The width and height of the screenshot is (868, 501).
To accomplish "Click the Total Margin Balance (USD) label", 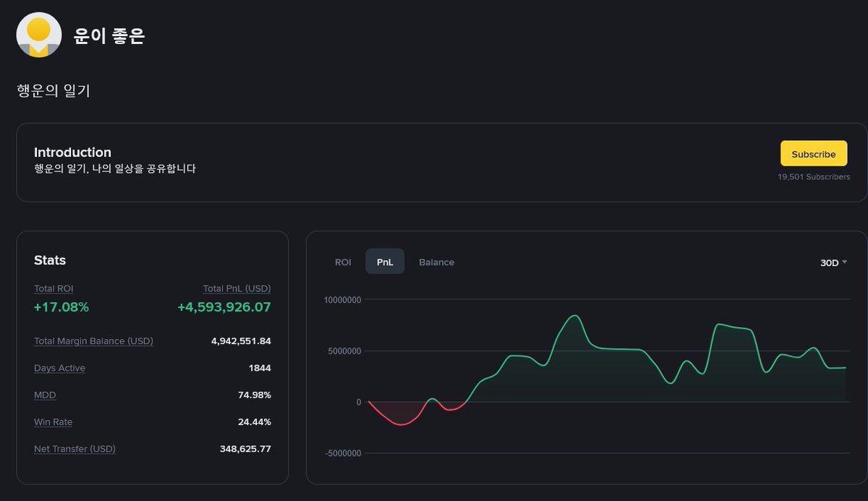I will (x=93, y=341).
